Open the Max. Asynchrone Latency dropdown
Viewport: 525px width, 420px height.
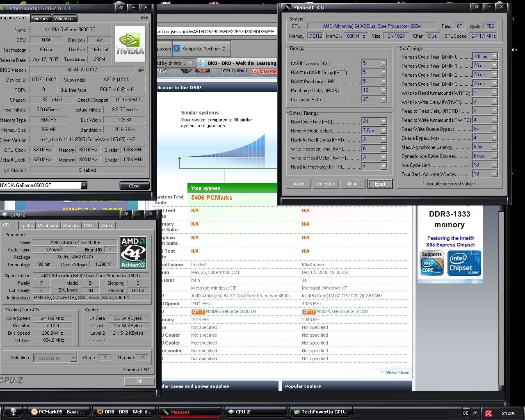[x=494, y=147]
